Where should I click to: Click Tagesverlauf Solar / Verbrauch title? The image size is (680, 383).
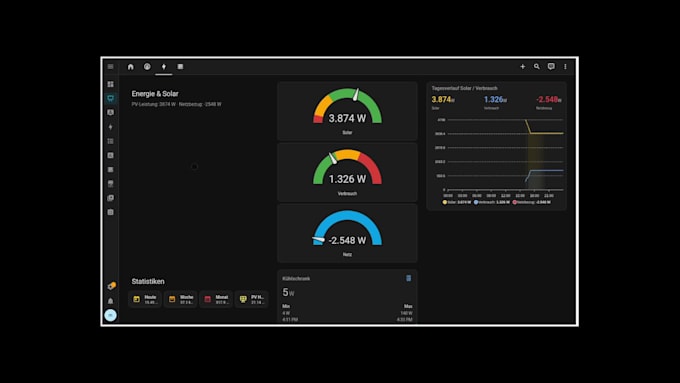click(x=464, y=88)
